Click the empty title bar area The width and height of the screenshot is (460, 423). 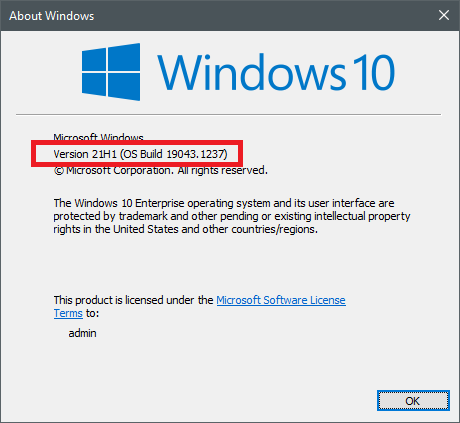click(263, 15)
